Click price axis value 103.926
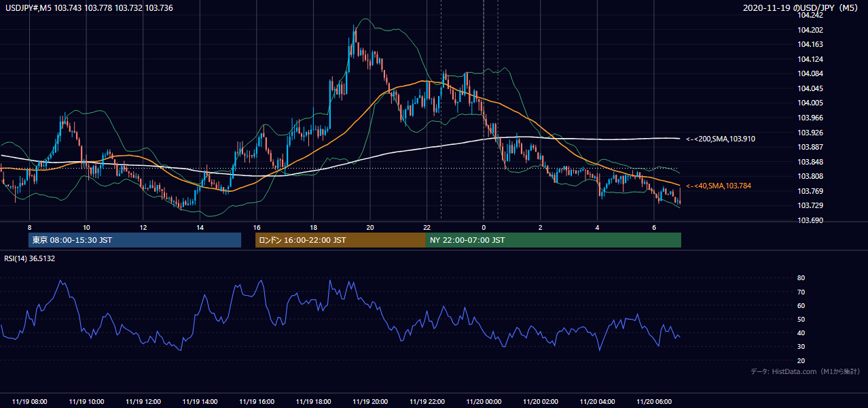This screenshot has width=868, height=408. [x=810, y=133]
